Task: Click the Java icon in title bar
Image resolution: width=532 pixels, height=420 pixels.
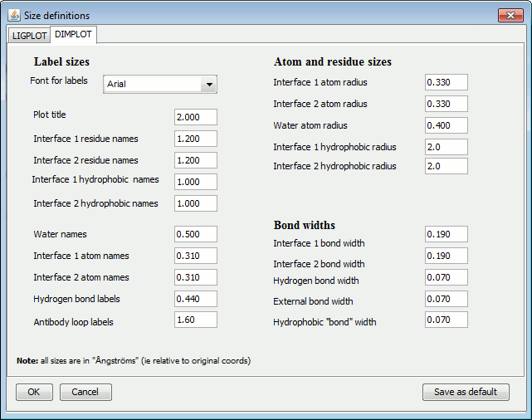Action: click(12, 16)
